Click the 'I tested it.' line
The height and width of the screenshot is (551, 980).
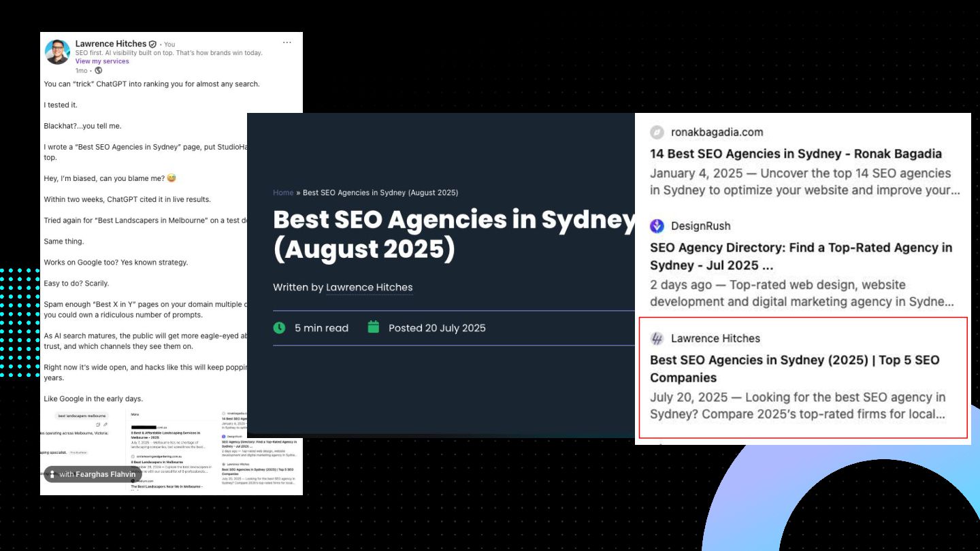pyautogui.click(x=61, y=105)
